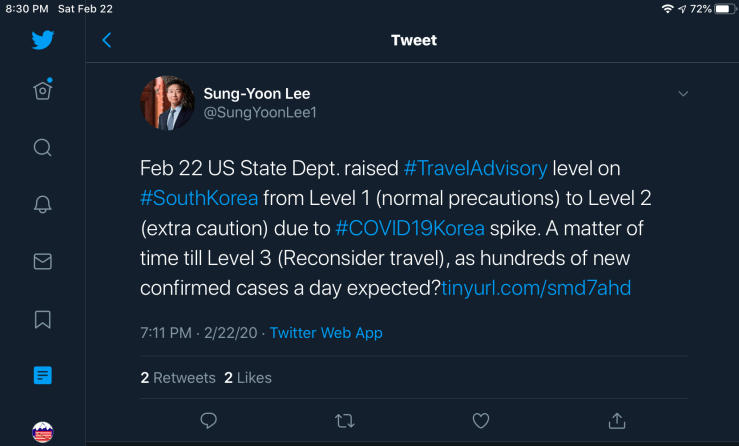Click the Twitter bird logo

point(42,41)
